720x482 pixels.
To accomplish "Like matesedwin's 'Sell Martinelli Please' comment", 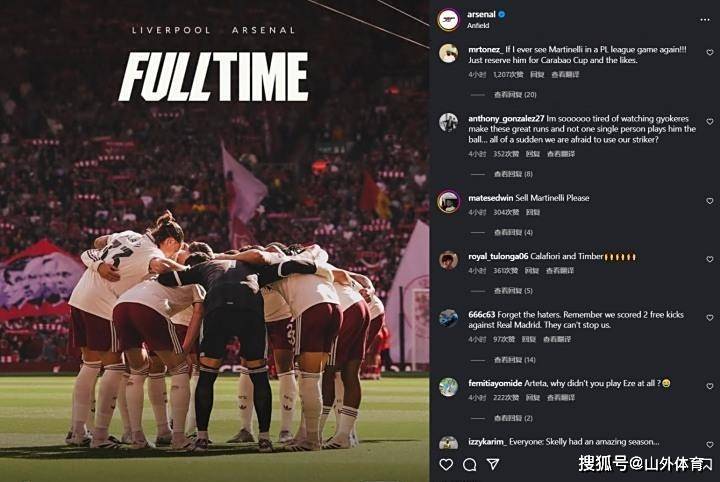I will pyautogui.click(x=710, y=198).
